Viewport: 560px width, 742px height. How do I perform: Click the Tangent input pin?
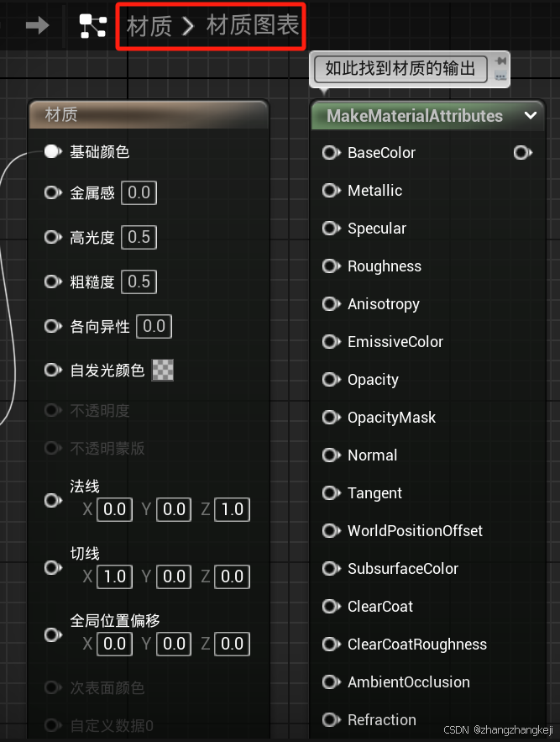[331, 493]
